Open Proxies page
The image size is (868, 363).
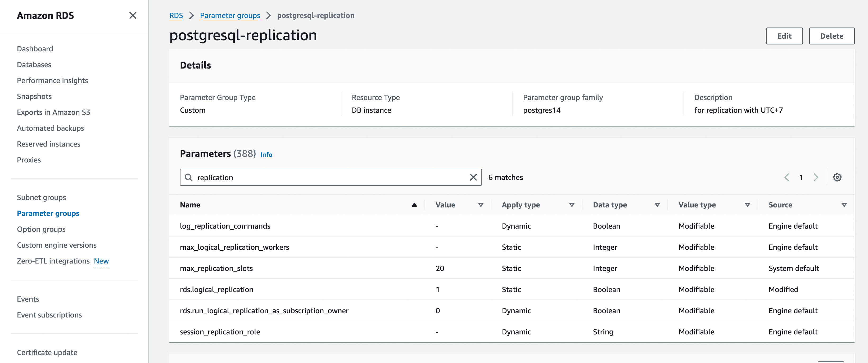click(x=29, y=160)
